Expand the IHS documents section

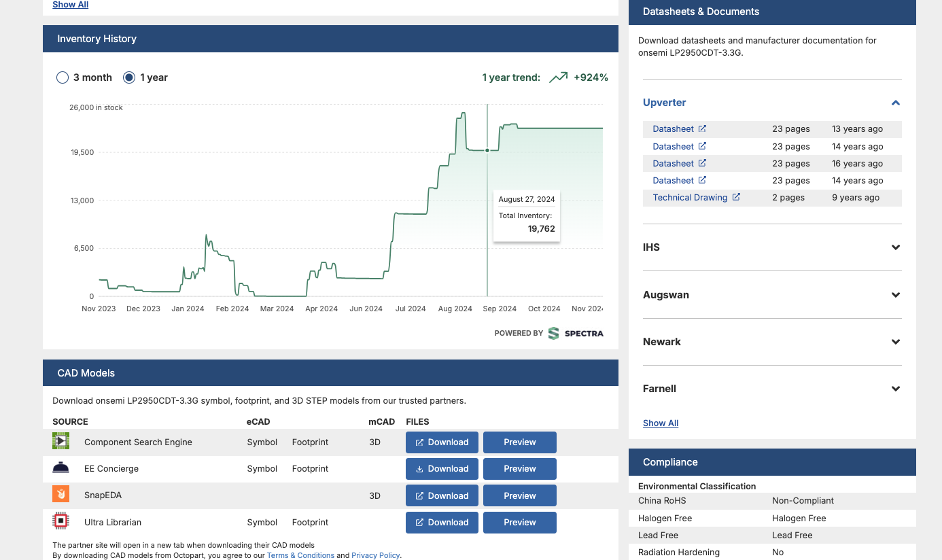895,247
